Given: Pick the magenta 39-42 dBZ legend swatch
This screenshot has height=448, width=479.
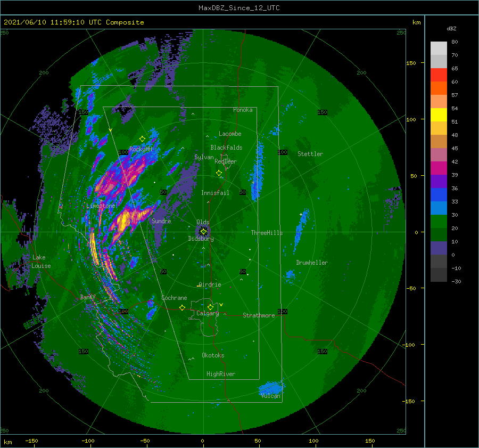Looking at the screenshot, I should [439, 168].
